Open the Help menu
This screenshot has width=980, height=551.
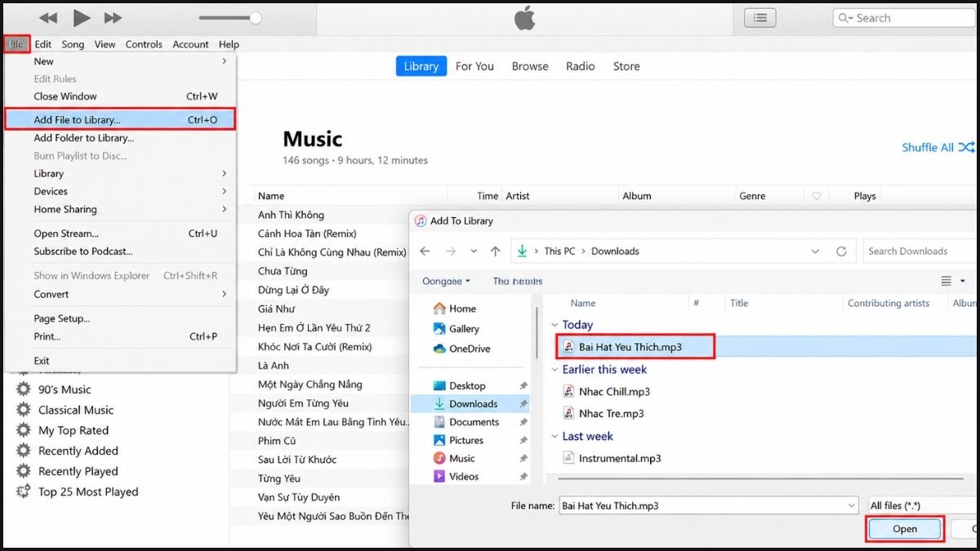click(x=229, y=44)
